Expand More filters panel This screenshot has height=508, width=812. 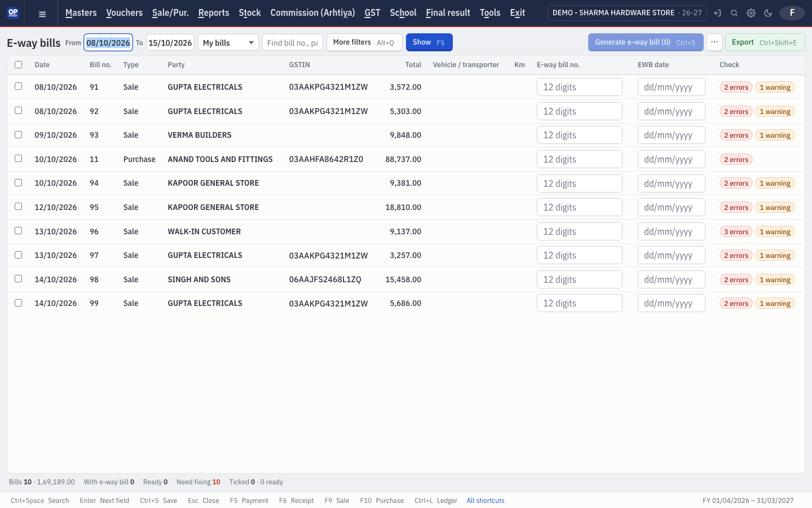pyautogui.click(x=364, y=42)
